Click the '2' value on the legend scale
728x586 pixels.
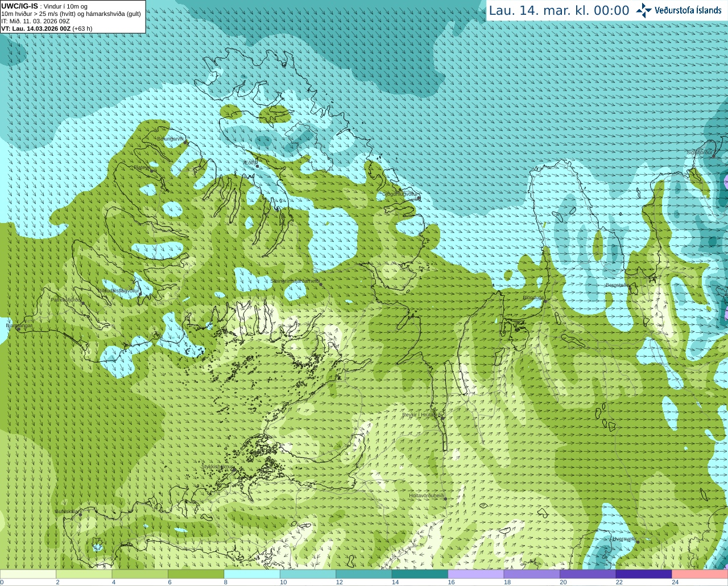pyautogui.click(x=57, y=582)
